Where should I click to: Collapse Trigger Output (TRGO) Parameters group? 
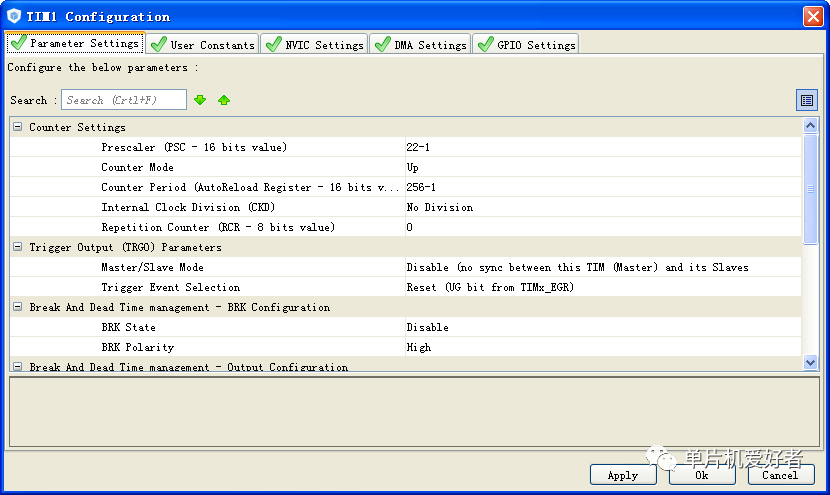tap(17, 247)
